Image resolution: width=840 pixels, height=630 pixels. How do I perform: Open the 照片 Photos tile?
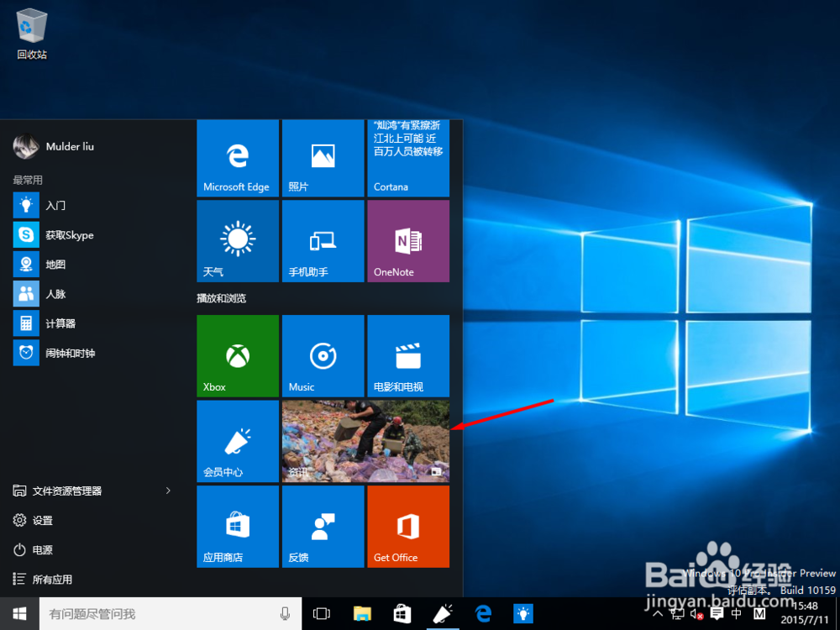pos(323,158)
